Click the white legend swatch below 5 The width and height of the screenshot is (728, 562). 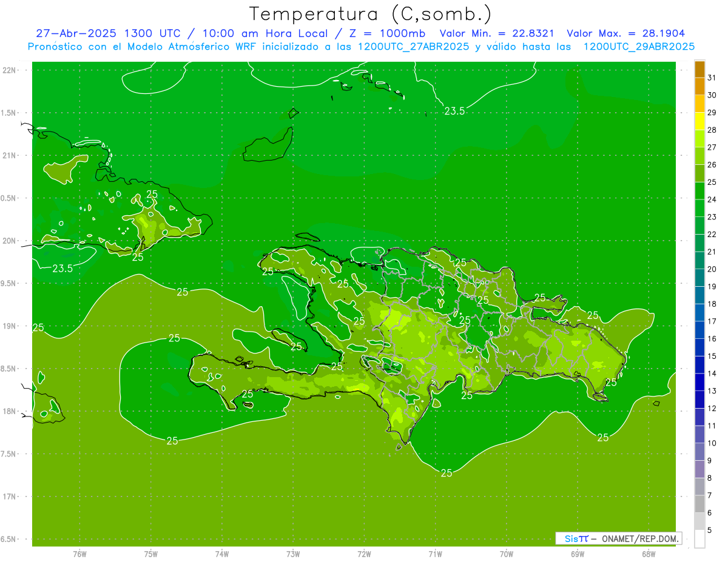[700, 538]
